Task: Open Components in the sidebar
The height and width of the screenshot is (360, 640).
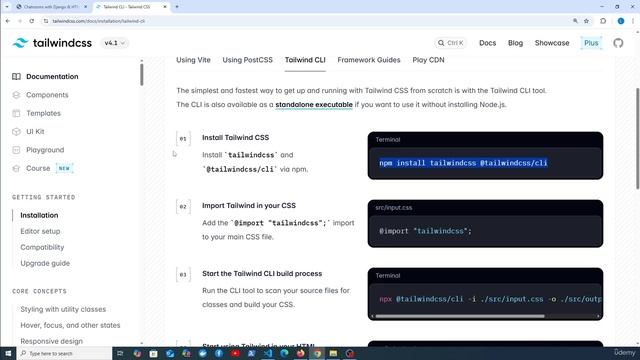Action: click(47, 95)
